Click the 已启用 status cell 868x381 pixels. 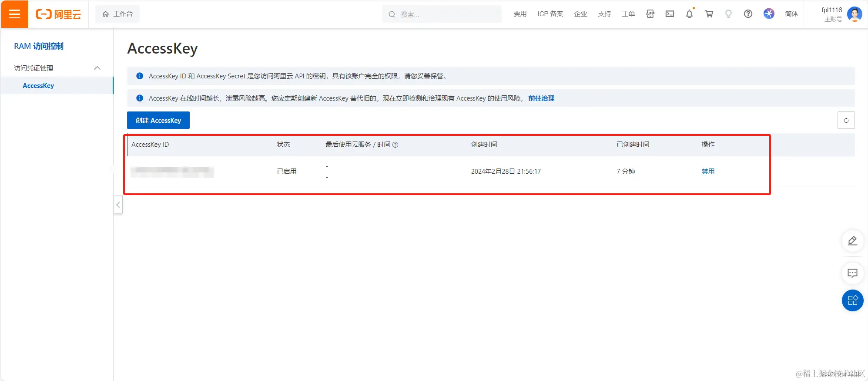point(287,172)
